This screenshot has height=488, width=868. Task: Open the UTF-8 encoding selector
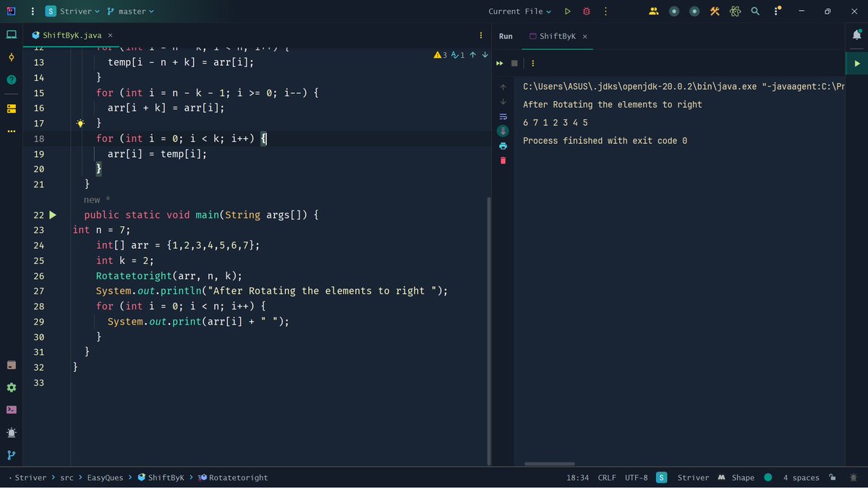pyautogui.click(x=637, y=478)
